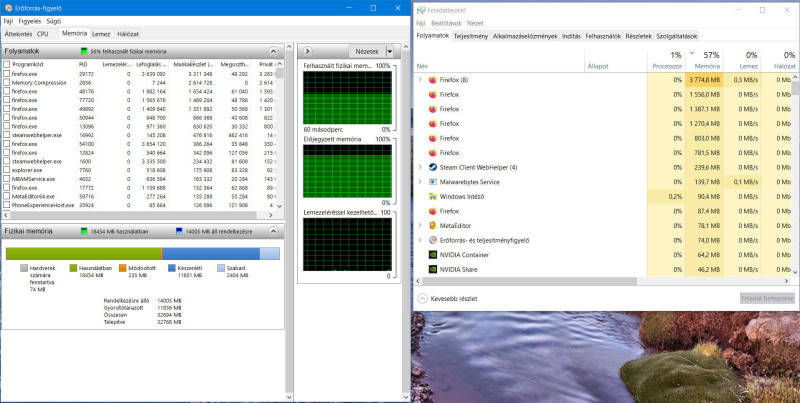The height and width of the screenshot is (403, 800).
Task: Click the Malwarebytes Service icon
Action: point(433,182)
